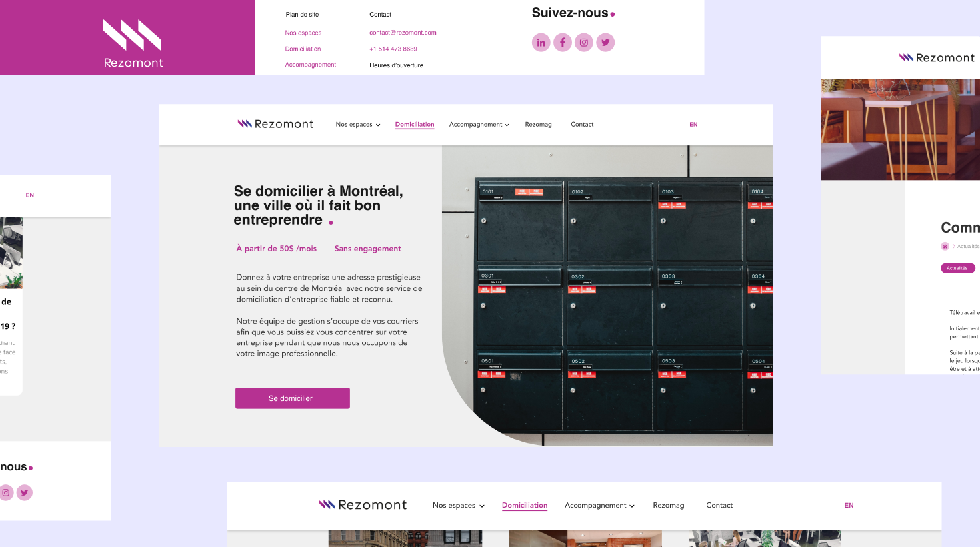Click the white Rezomont logo on magenta panel

point(133,43)
